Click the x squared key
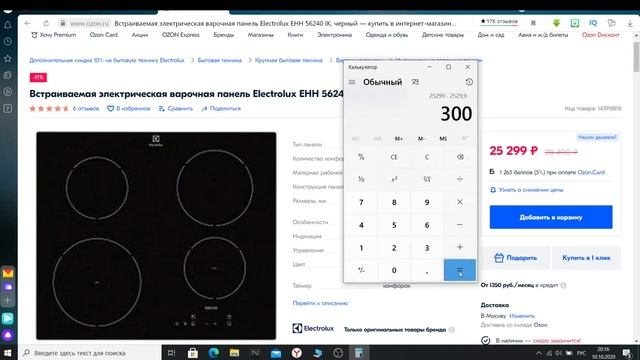The height and width of the screenshot is (360, 640). pyautogui.click(x=394, y=179)
